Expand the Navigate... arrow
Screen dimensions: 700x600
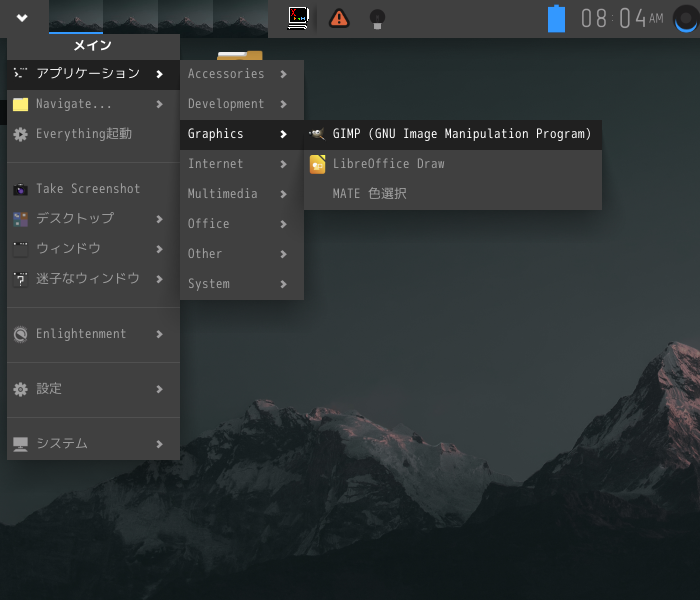pyautogui.click(x=159, y=104)
